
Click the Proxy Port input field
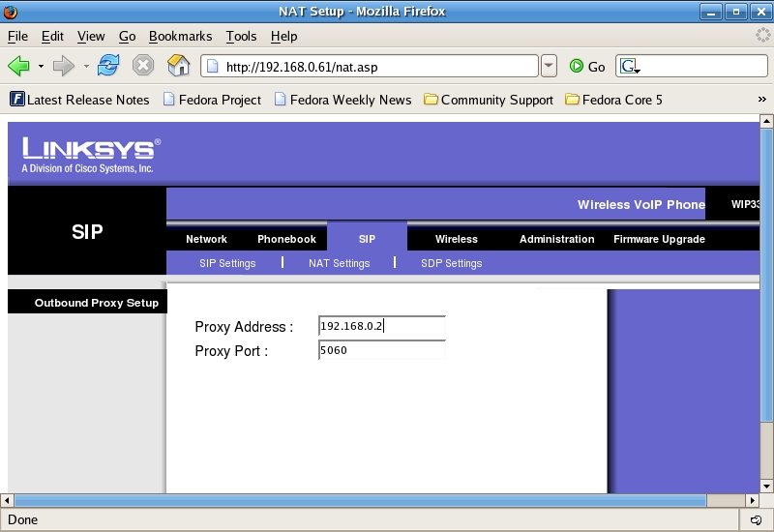click(x=381, y=350)
